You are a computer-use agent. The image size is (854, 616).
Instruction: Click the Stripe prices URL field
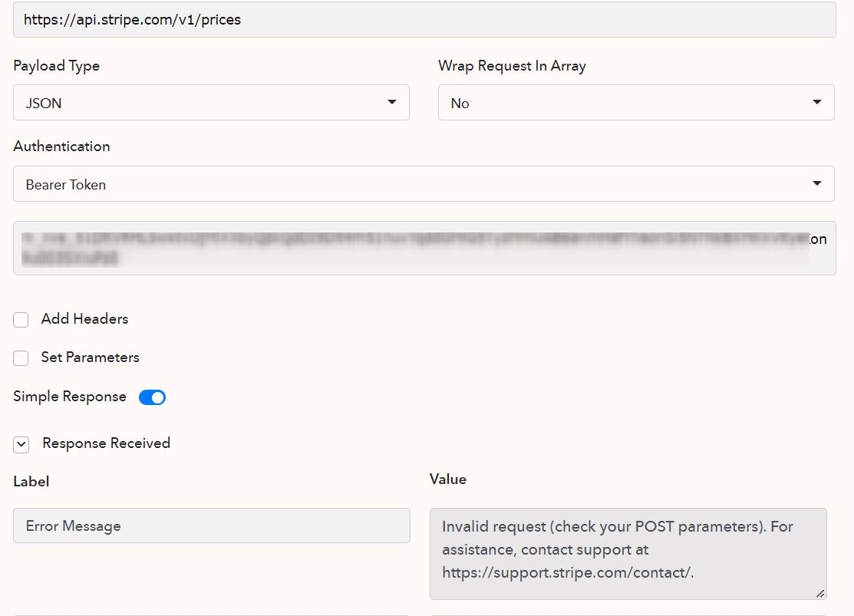click(424, 20)
